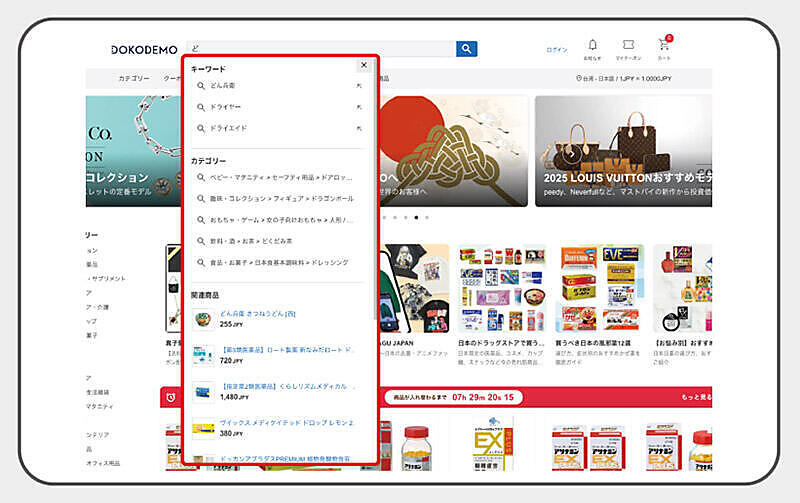Image resolution: width=800 pixels, height=503 pixels.
Task: Close the search suggestions popup
Action: click(363, 65)
